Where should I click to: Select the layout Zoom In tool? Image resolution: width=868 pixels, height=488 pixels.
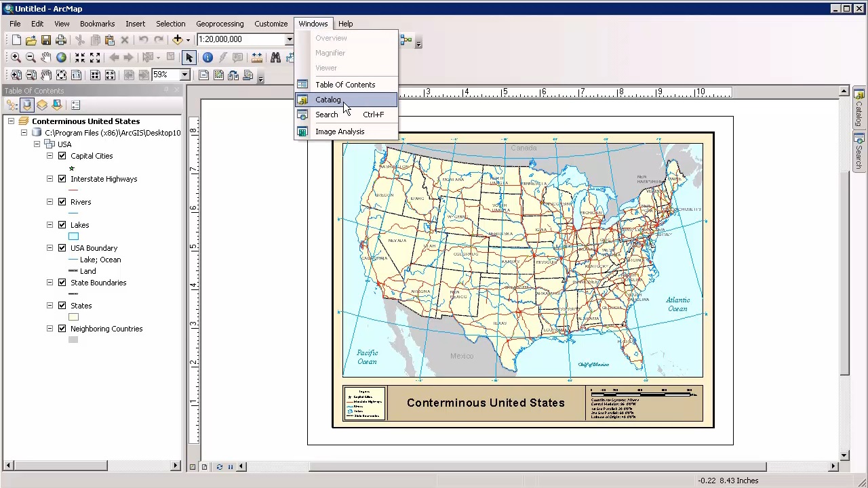click(x=16, y=75)
